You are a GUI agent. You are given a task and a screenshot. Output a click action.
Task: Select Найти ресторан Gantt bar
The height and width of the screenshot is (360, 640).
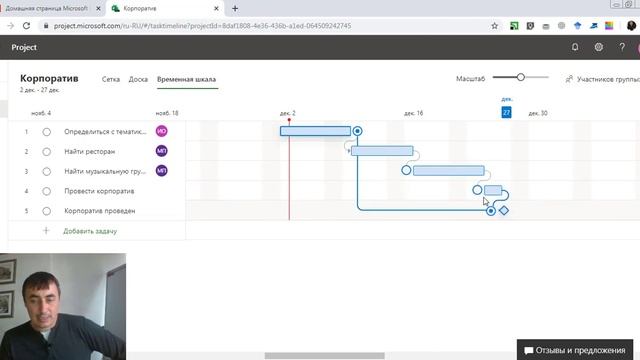(382, 151)
